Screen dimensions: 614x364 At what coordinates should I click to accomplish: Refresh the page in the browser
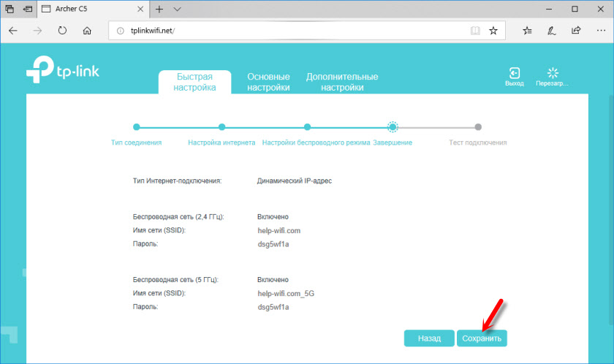[x=62, y=31]
